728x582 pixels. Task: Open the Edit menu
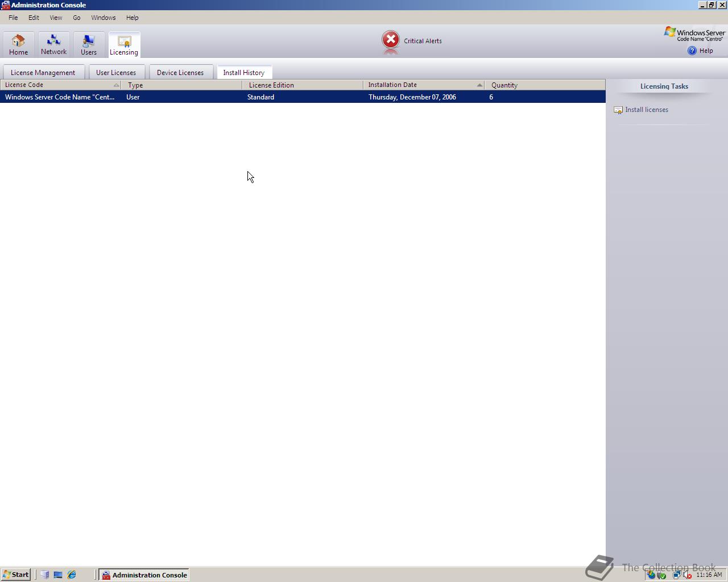[34, 18]
